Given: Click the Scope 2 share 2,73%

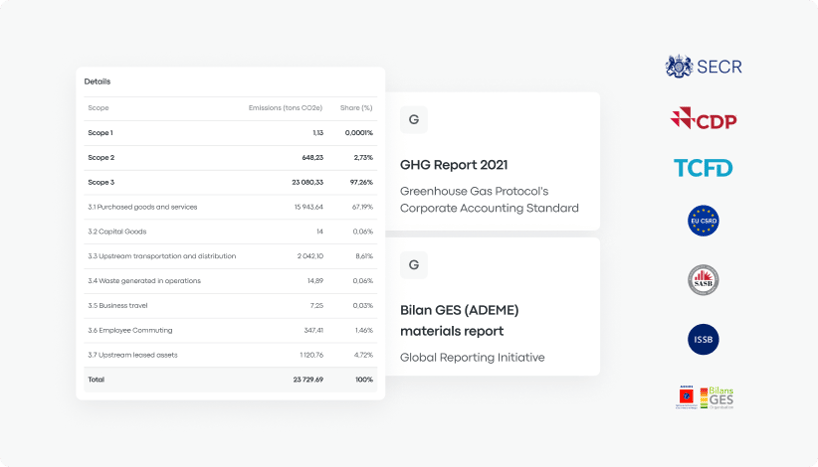Looking at the screenshot, I should [x=363, y=158].
